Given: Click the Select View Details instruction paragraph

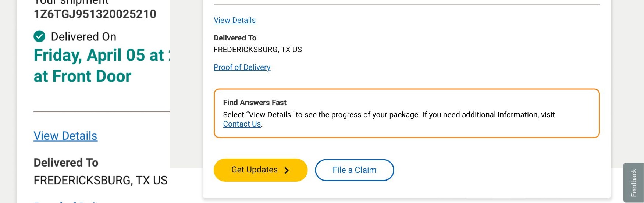Looking at the screenshot, I should click(389, 119).
